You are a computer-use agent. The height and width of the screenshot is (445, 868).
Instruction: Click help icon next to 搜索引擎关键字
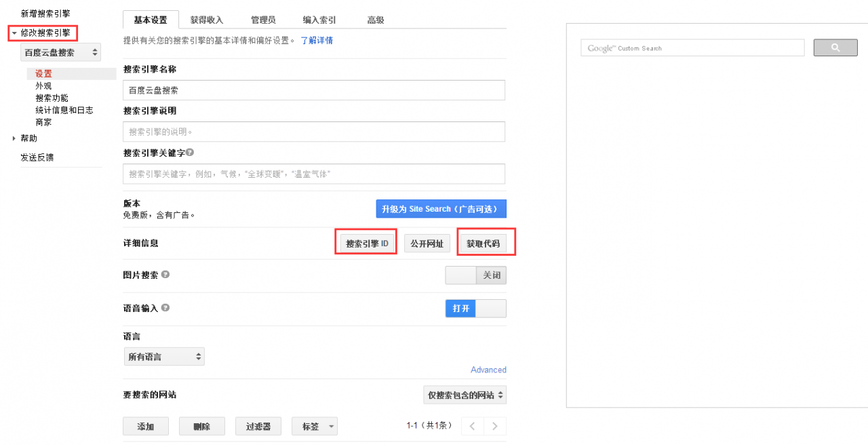tap(190, 153)
